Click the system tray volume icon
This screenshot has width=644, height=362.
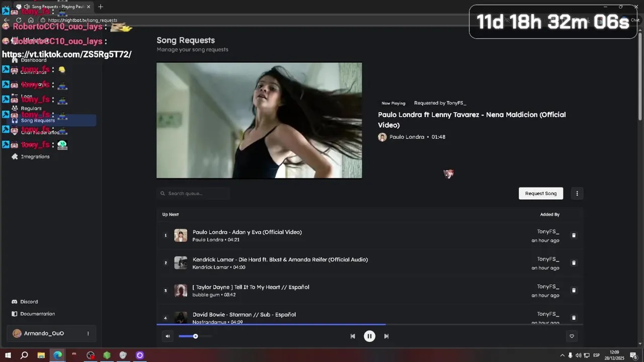(578, 355)
